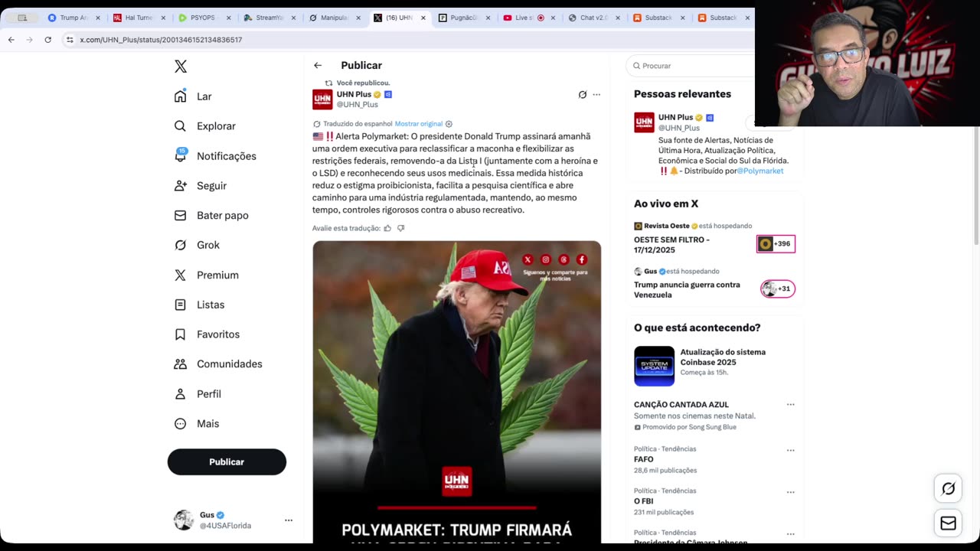Open translation settings gear icon
This screenshot has width=980, height=551.
click(449, 124)
